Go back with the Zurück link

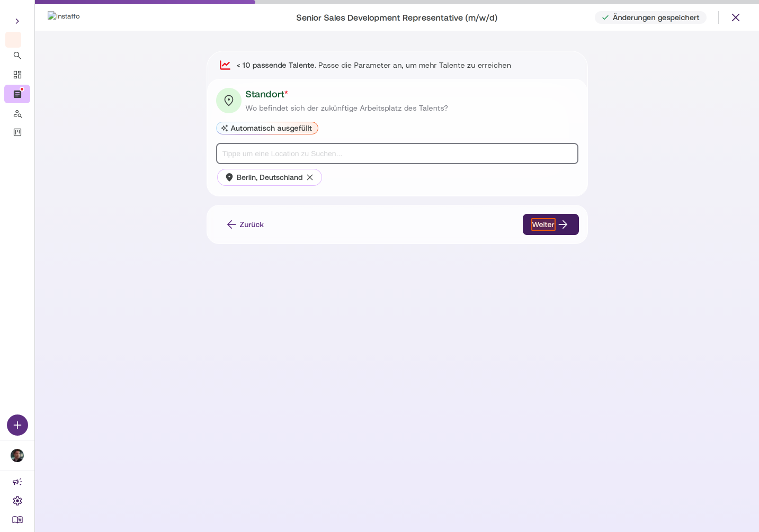[x=245, y=224]
